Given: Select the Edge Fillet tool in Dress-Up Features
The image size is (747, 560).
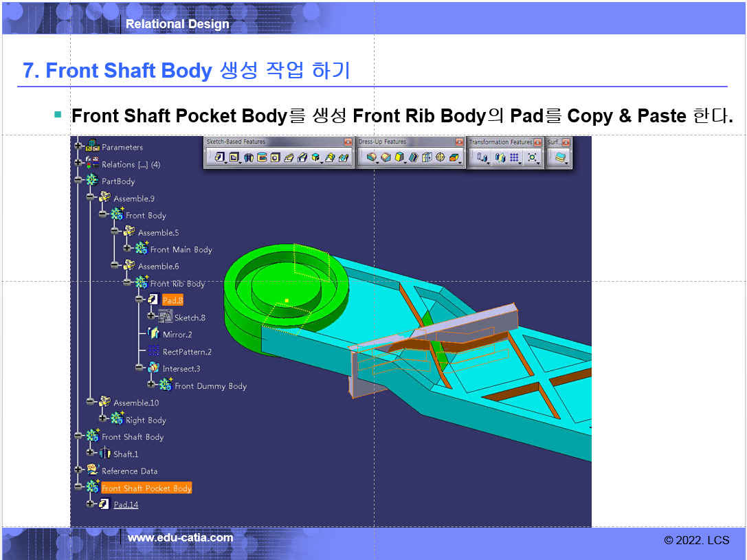Looking at the screenshot, I should click(x=372, y=158).
